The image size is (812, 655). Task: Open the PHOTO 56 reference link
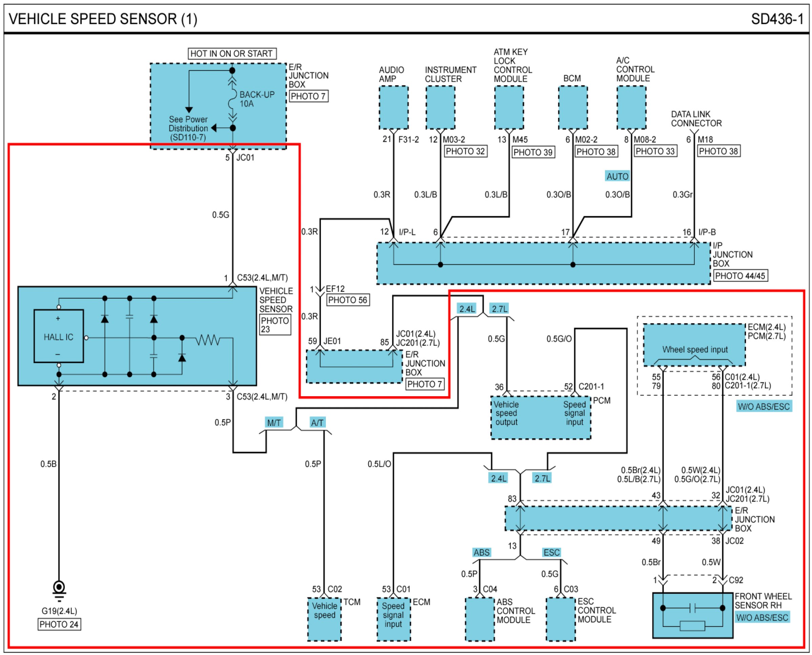coord(347,300)
